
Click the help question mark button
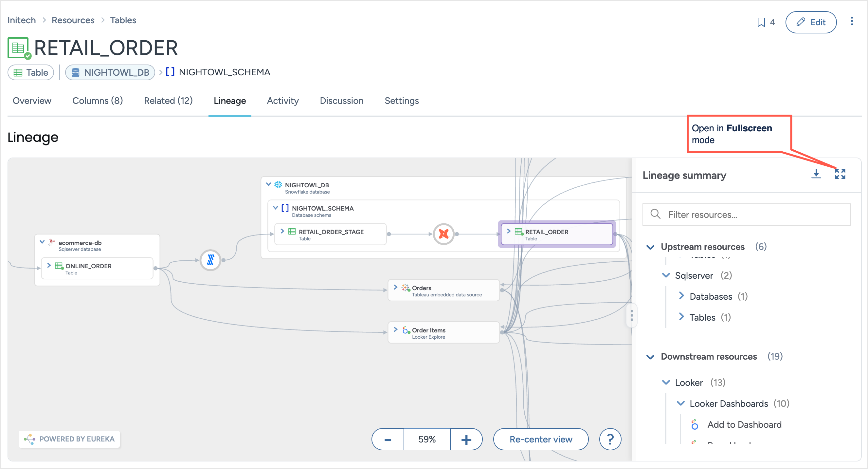tap(610, 439)
